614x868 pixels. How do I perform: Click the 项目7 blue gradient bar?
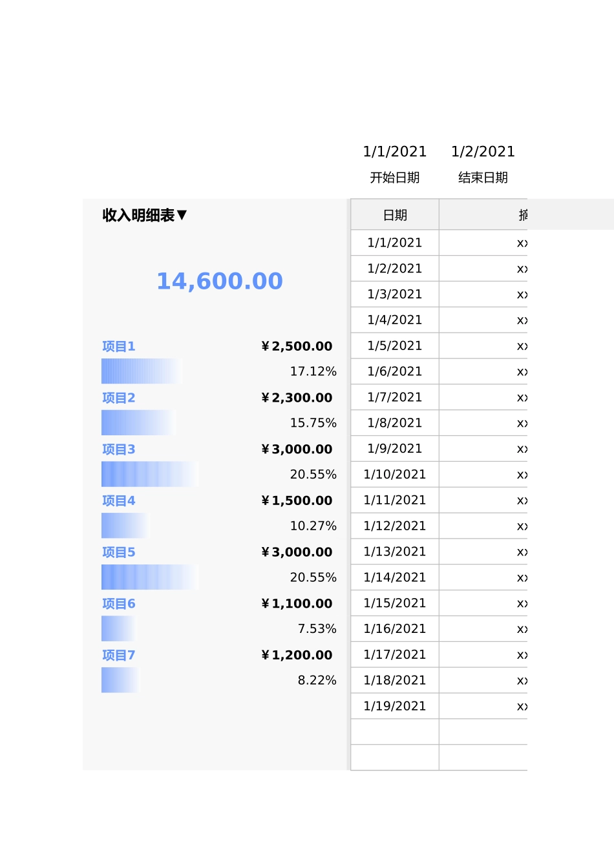(119, 680)
